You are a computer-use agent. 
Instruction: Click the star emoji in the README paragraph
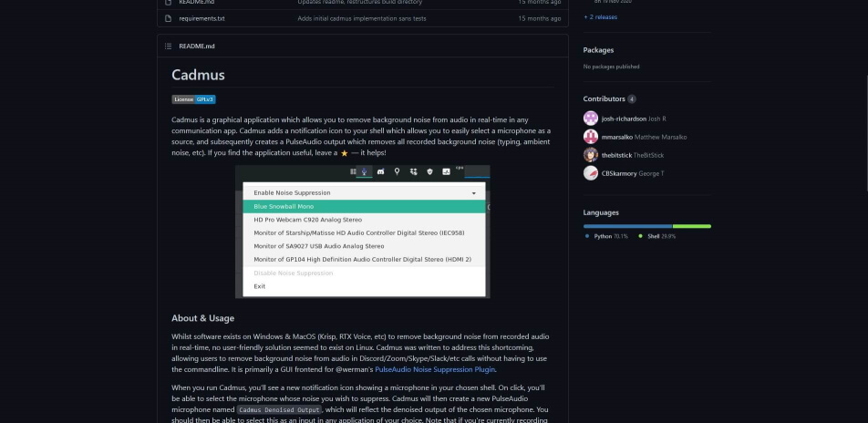pyautogui.click(x=345, y=153)
